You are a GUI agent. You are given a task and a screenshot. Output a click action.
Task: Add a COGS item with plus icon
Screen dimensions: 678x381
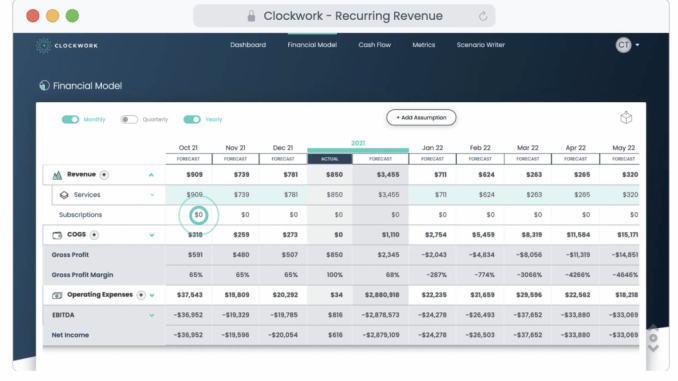click(x=94, y=235)
